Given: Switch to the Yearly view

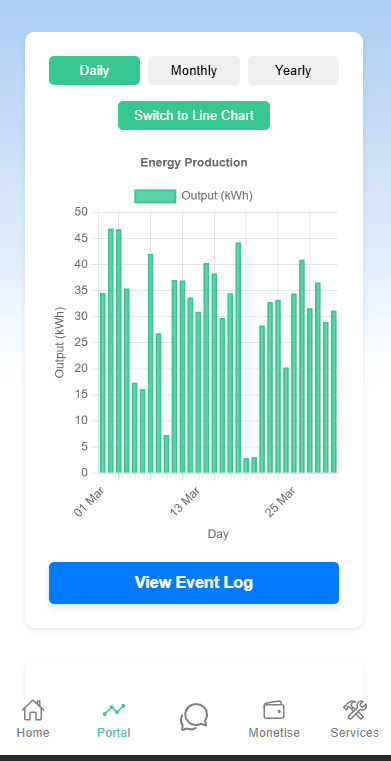Looking at the screenshot, I should point(293,70).
